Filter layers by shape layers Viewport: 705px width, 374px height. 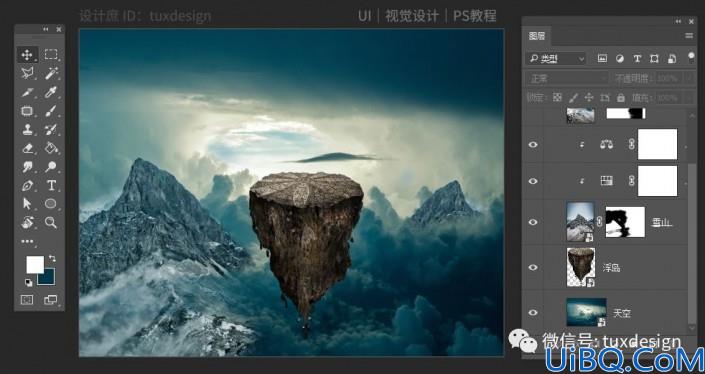654,58
